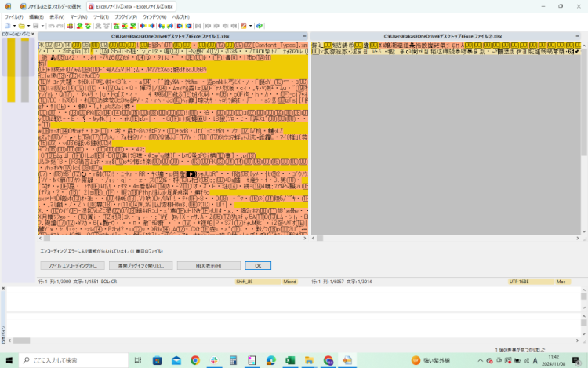Click OK in the encoding error bar
Viewport: 588px width, 368px height.
pyautogui.click(x=258, y=265)
